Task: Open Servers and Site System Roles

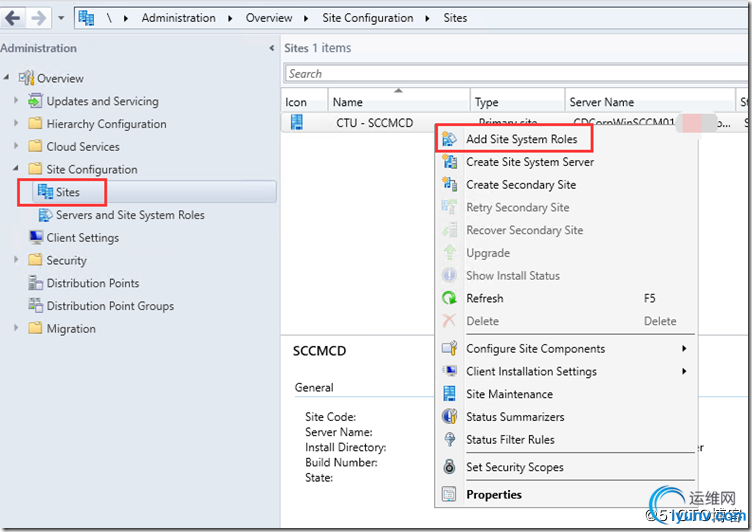Action: [130, 215]
